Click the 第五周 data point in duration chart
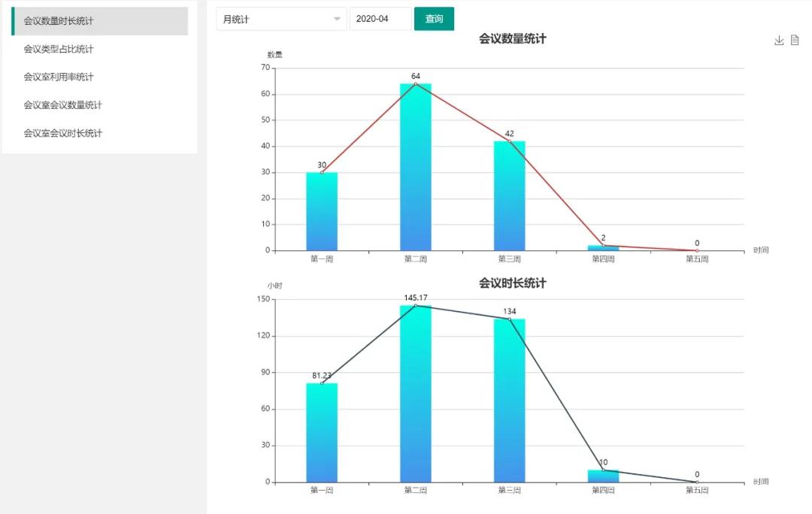The image size is (812, 514). tap(697, 482)
